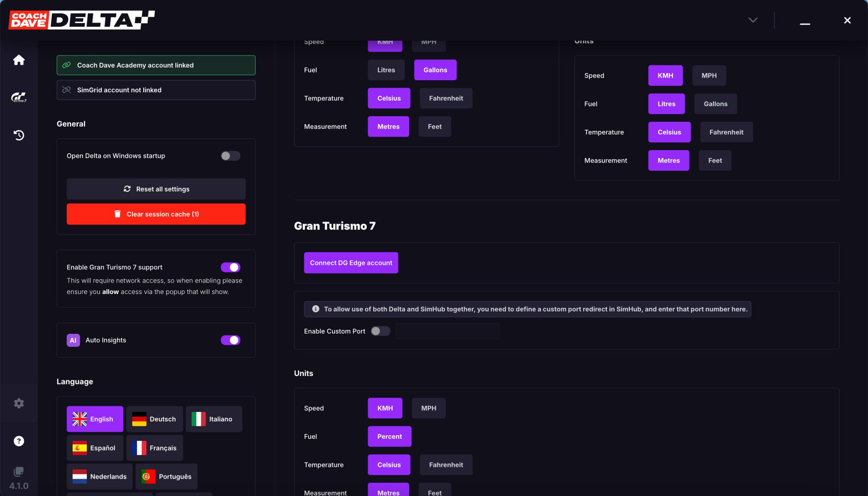This screenshot has width=868, height=496.
Task: Select Português language
Action: point(166,476)
